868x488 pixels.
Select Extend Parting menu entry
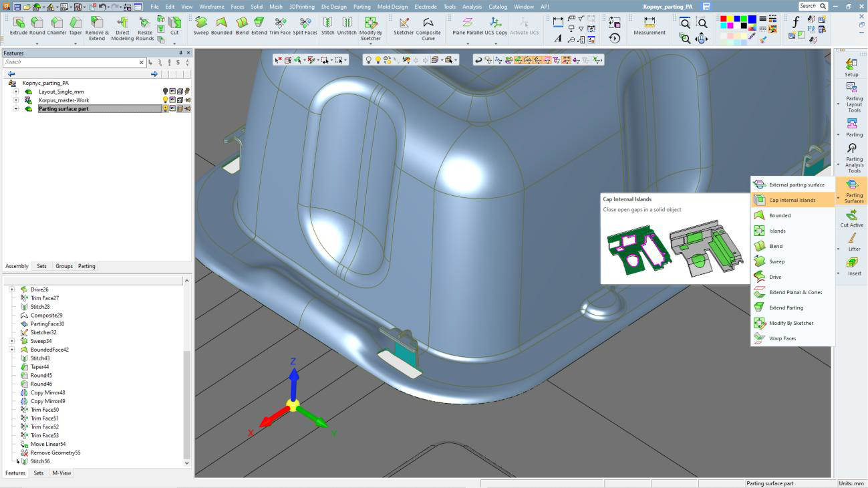tap(786, 308)
